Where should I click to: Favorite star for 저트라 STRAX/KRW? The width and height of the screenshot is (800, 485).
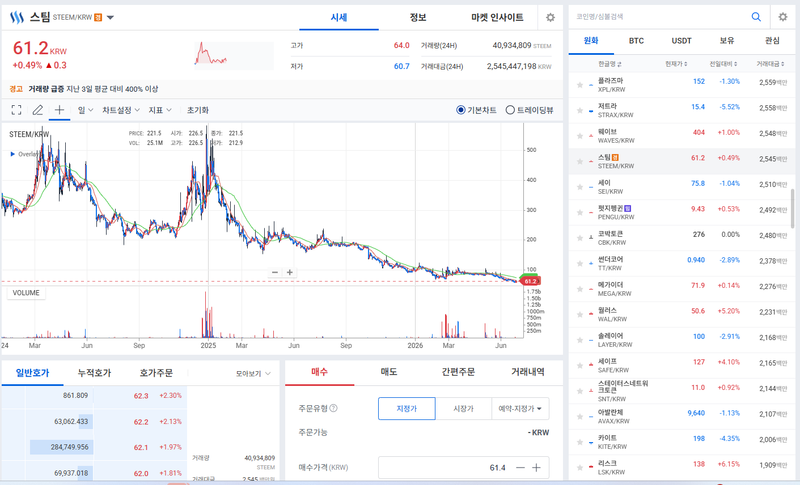tap(580, 111)
